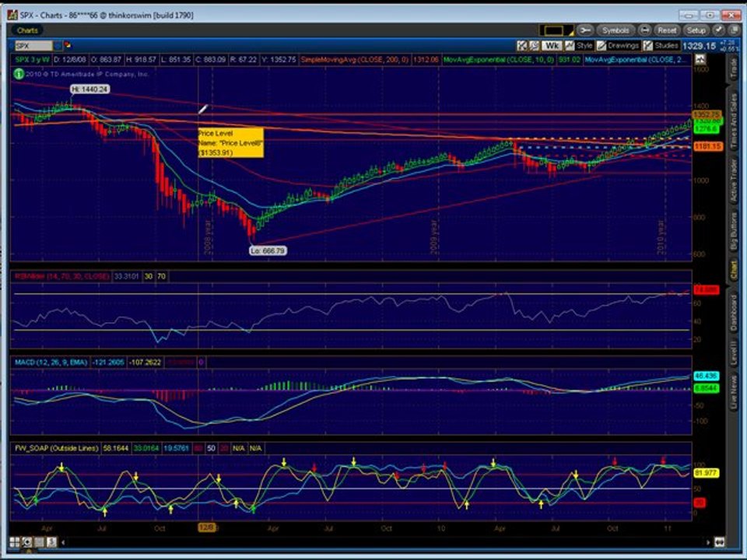Click the yellow 91.977 FW_SOAP value label

[707, 473]
